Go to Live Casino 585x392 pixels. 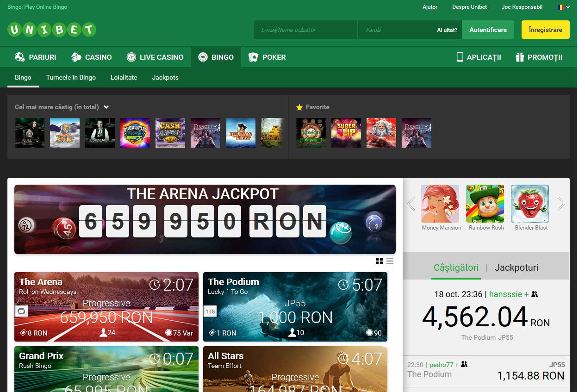tap(155, 57)
